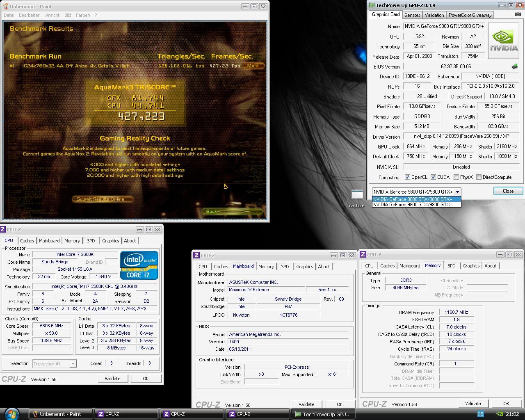Click the Core Speed value 5806.6 MHz
Viewport: 525px width, 420px height.
click(x=51, y=326)
